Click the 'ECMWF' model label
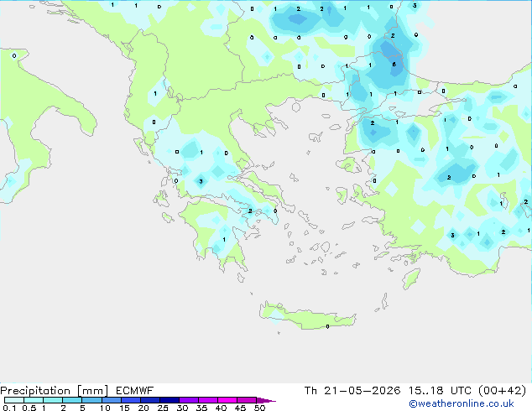This screenshot has width=532, height=411. point(135,391)
